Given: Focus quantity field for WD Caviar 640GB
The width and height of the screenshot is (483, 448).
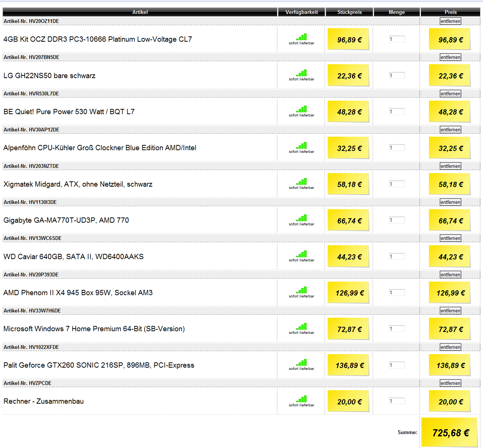Looking at the screenshot, I should [397, 256].
